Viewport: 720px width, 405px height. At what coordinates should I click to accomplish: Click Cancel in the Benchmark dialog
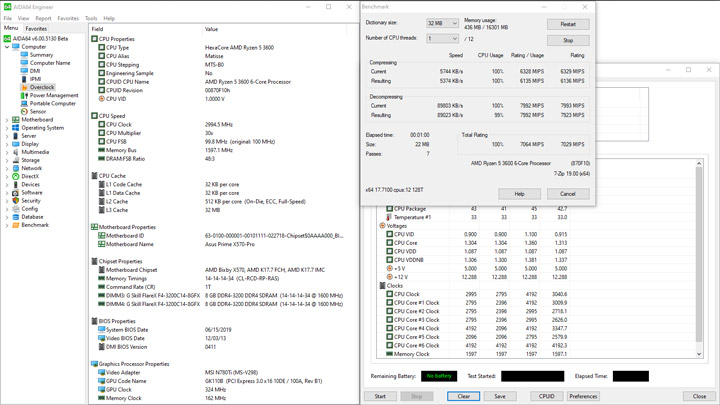point(568,194)
